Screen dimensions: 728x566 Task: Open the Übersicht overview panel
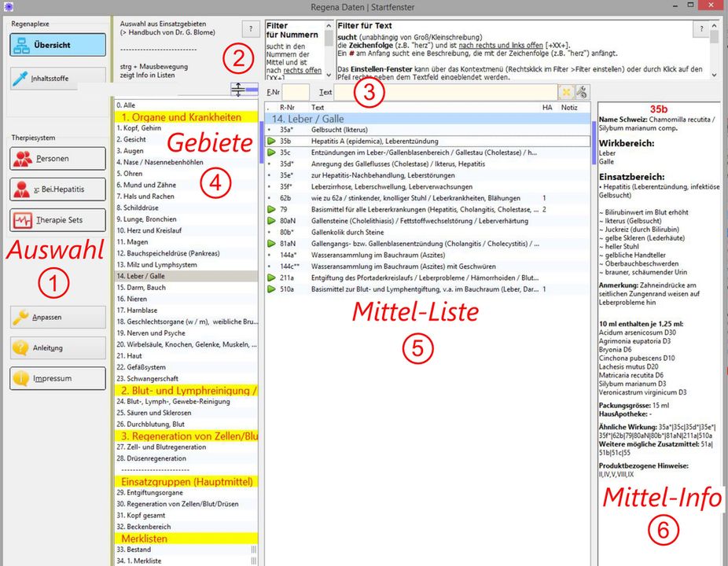[x=57, y=45]
